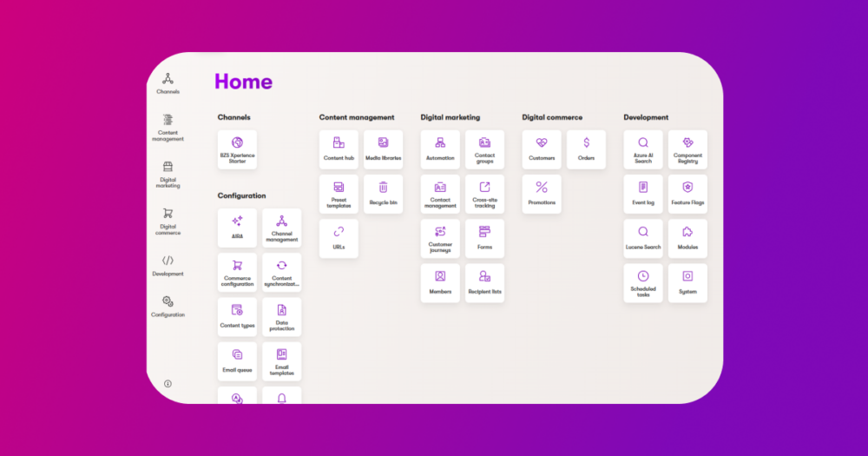
Task: Click the info icon in sidebar
Action: tap(168, 383)
